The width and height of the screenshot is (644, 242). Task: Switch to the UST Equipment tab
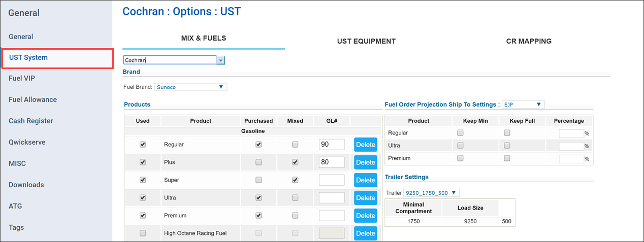coord(366,41)
